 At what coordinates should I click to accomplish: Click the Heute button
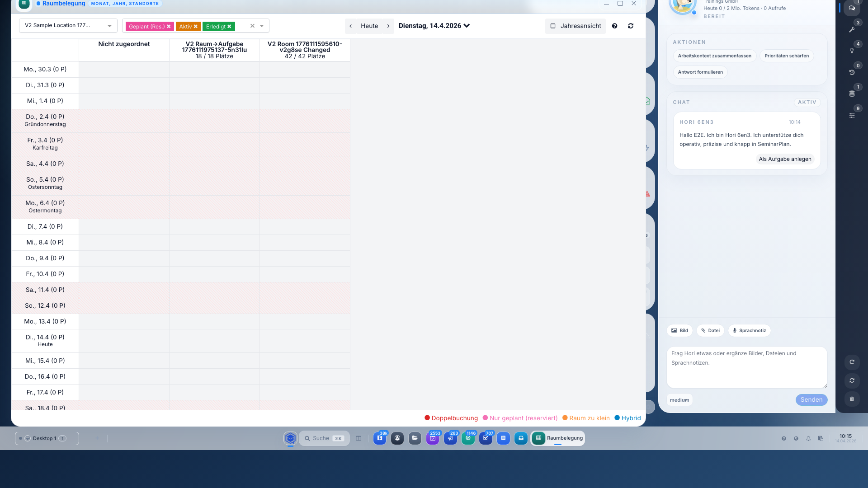point(369,26)
